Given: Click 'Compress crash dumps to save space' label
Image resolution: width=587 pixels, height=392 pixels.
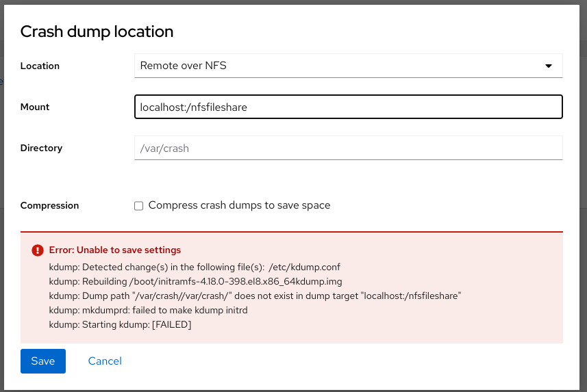Looking at the screenshot, I should point(239,205).
